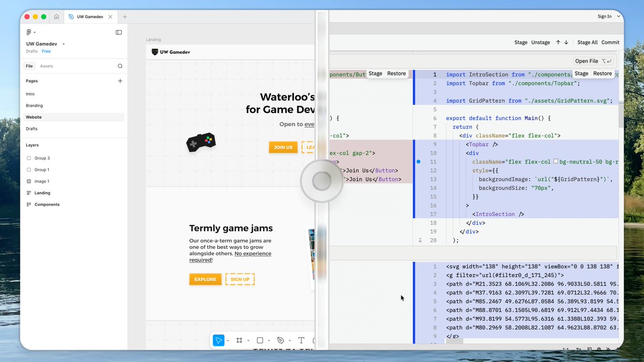Grab the round comparison slider handle
Image resolution: width=644 pixels, height=362 pixels.
coord(321,181)
